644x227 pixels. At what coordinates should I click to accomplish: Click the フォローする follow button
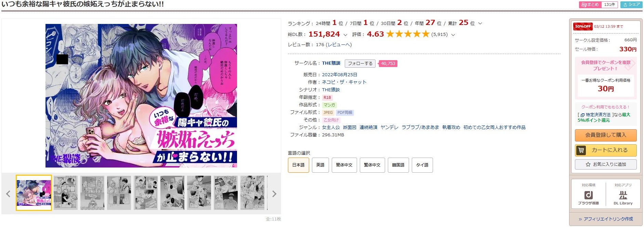tap(360, 64)
